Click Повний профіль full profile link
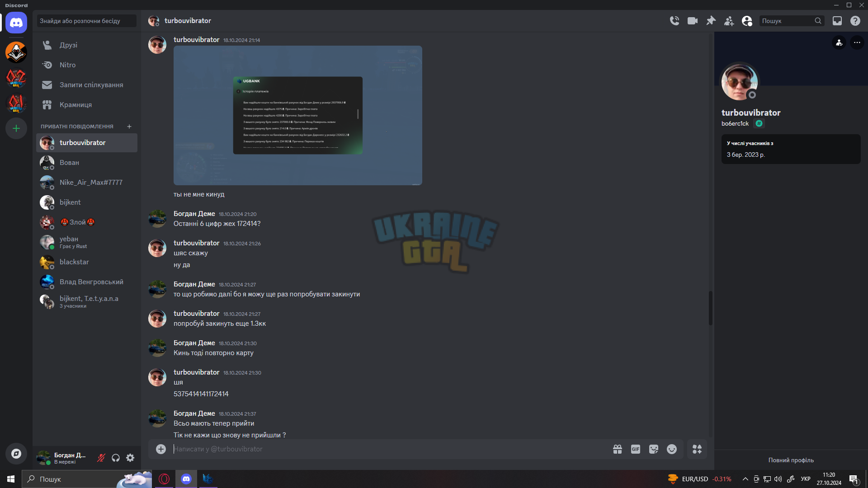Image resolution: width=868 pixels, height=488 pixels. (x=791, y=460)
